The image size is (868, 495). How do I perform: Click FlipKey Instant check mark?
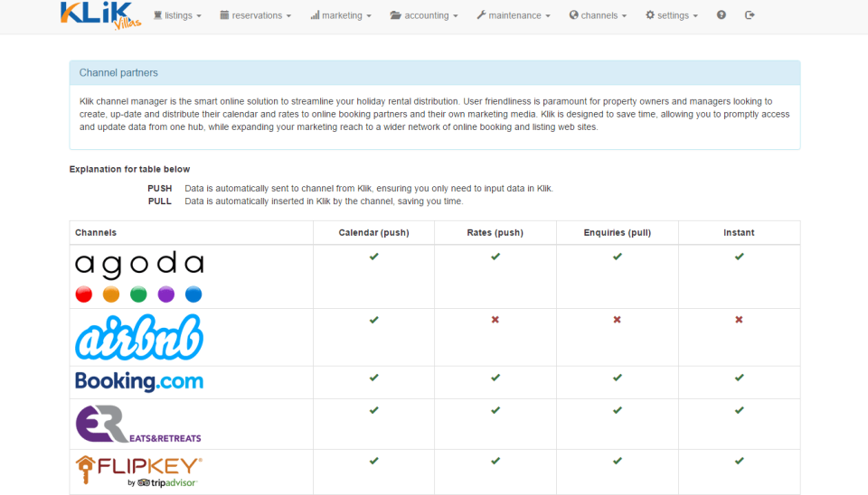(739, 460)
